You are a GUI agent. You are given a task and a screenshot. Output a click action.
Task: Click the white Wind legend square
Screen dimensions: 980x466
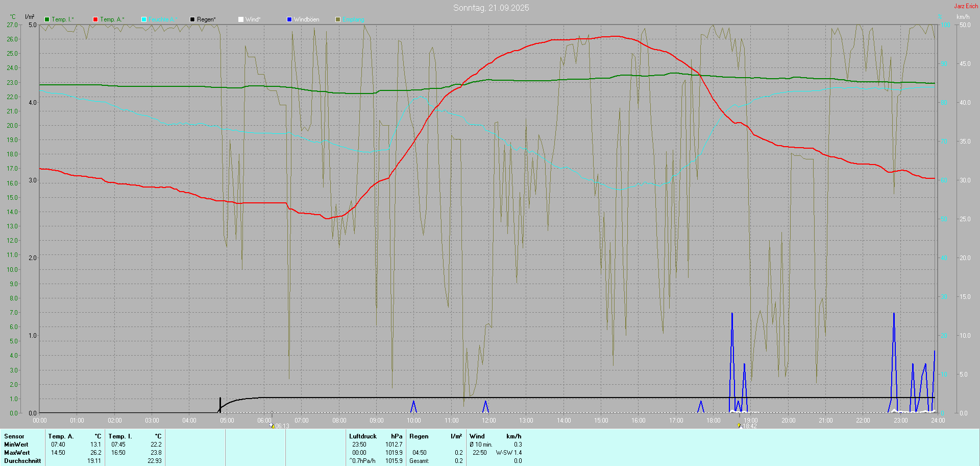(x=241, y=19)
